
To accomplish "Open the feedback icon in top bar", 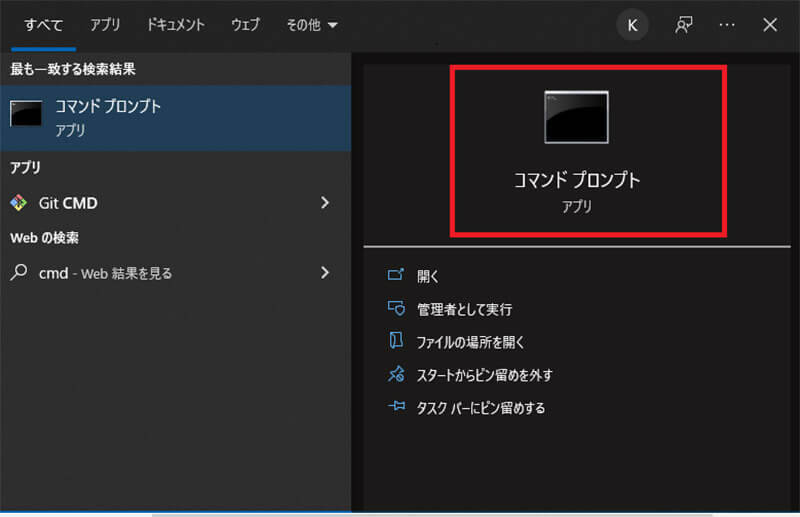I will (684, 25).
